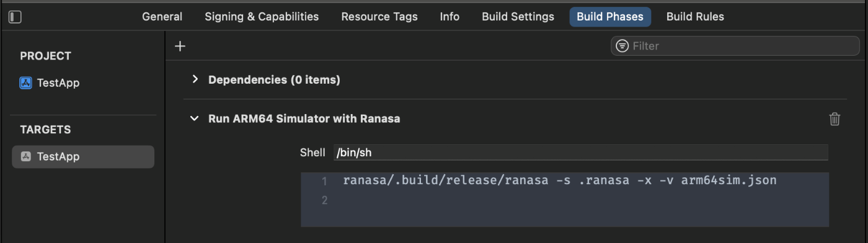Go to the Info tab
This screenshot has height=243, width=868.
(449, 17)
